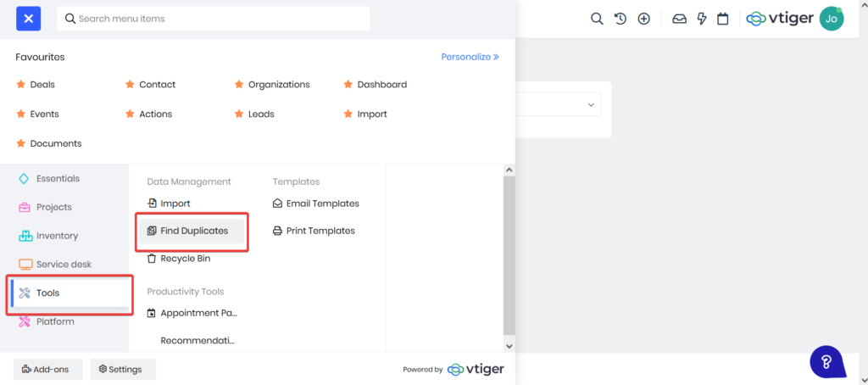
Task: Close the menu with the blue X button
Action: pos(28,18)
